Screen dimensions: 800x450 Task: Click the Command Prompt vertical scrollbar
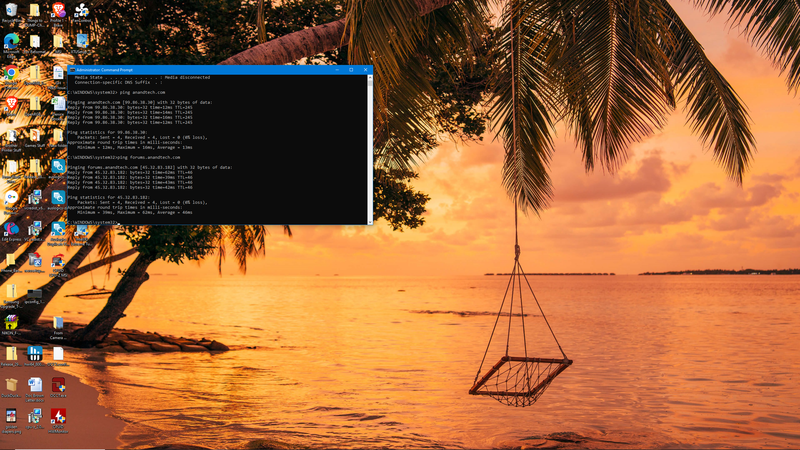[x=369, y=150]
